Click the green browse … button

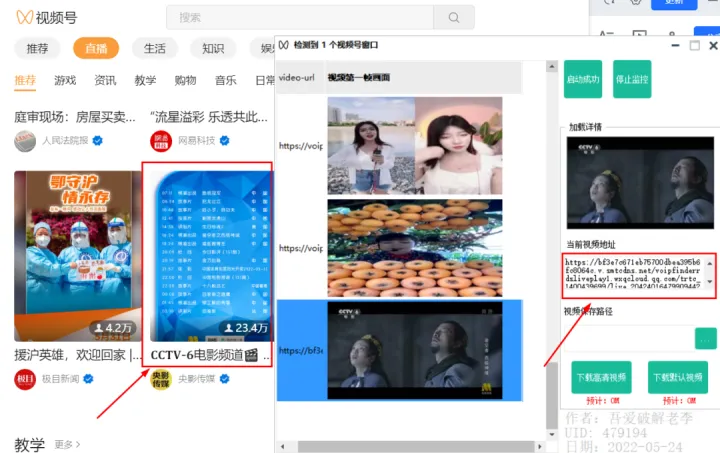coord(705,339)
